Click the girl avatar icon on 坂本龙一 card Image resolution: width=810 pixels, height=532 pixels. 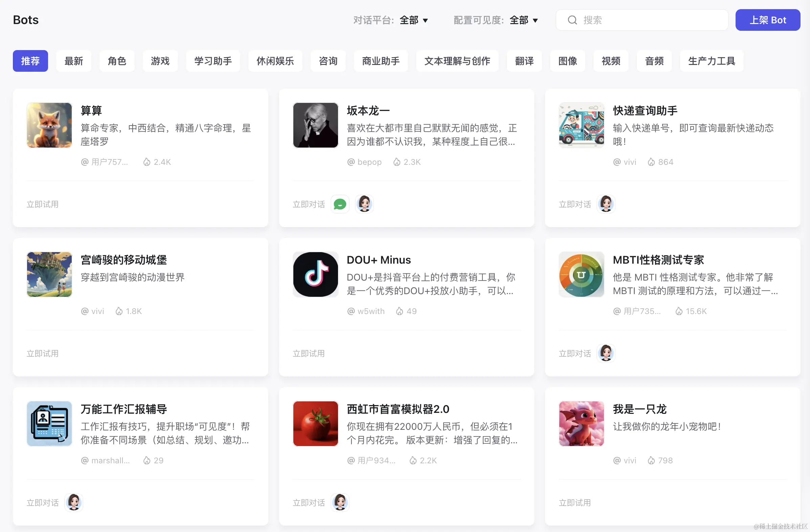point(364,204)
